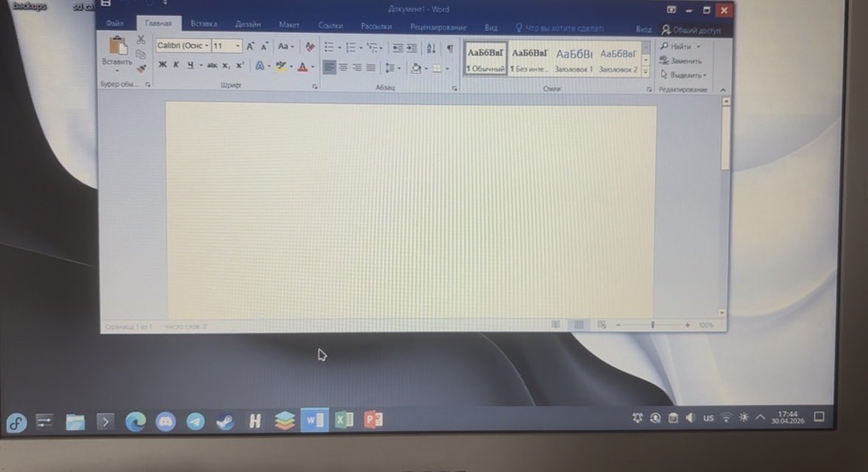Viewport: 868px width, 472px height.
Task: Click the 'Что вы хотите сделать' search box
Action: [560, 28]
